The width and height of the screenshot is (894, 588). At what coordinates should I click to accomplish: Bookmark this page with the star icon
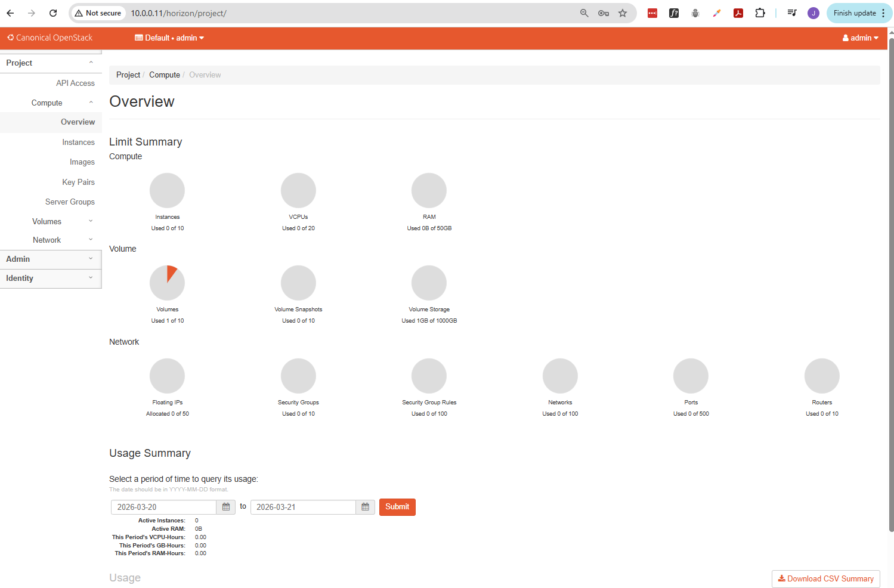623,13
